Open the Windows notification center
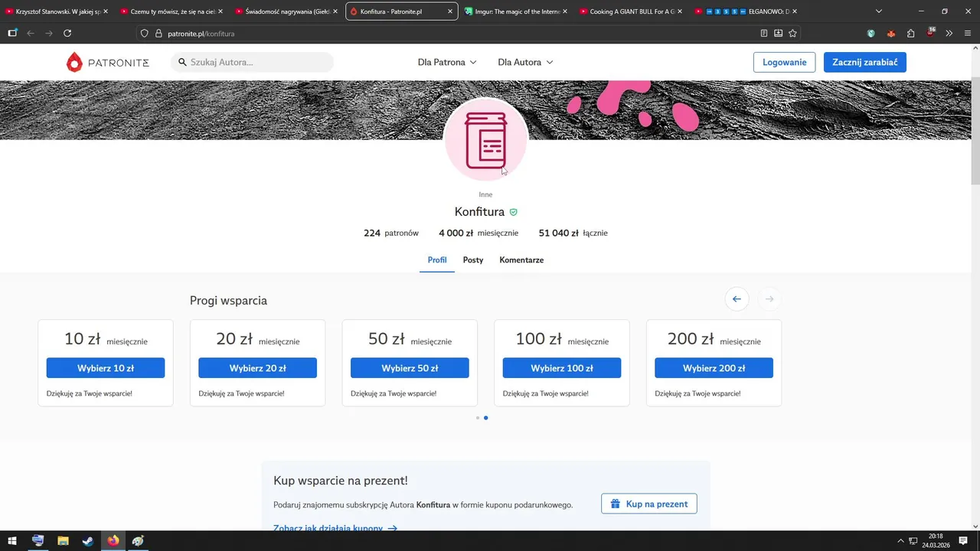 (x=963, y=541)
